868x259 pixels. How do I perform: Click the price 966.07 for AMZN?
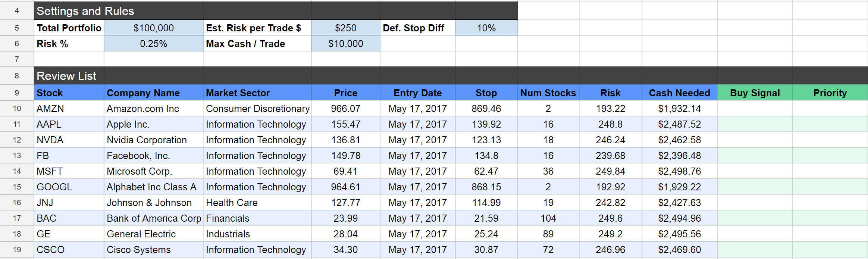click(x=345, y=109)
